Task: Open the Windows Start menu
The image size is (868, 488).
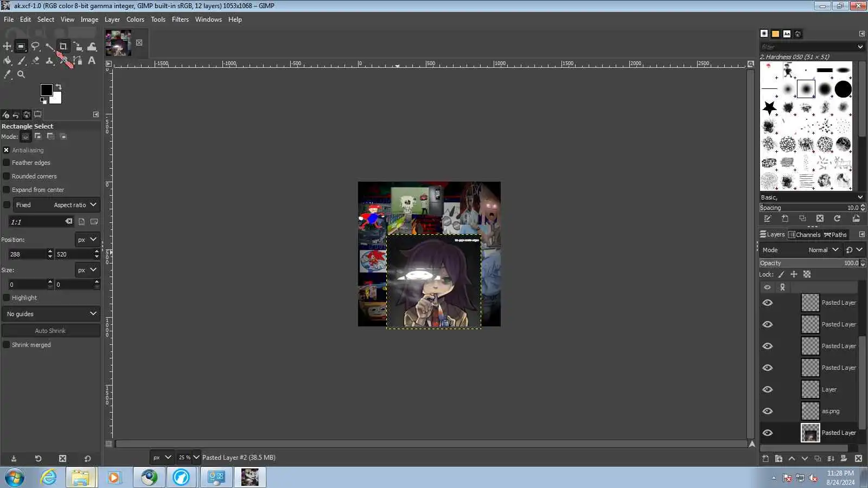Action: pyautogui.click(x=15, y=478)
